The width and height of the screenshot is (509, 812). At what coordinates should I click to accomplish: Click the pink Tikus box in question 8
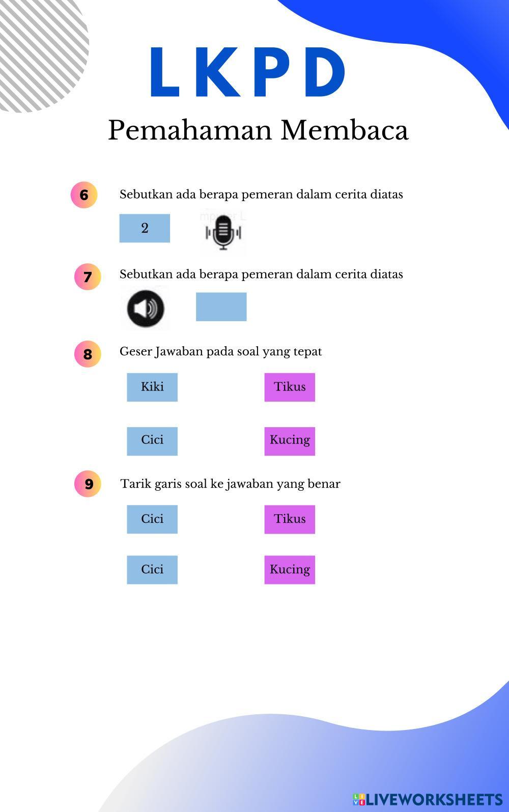point(290,387)
